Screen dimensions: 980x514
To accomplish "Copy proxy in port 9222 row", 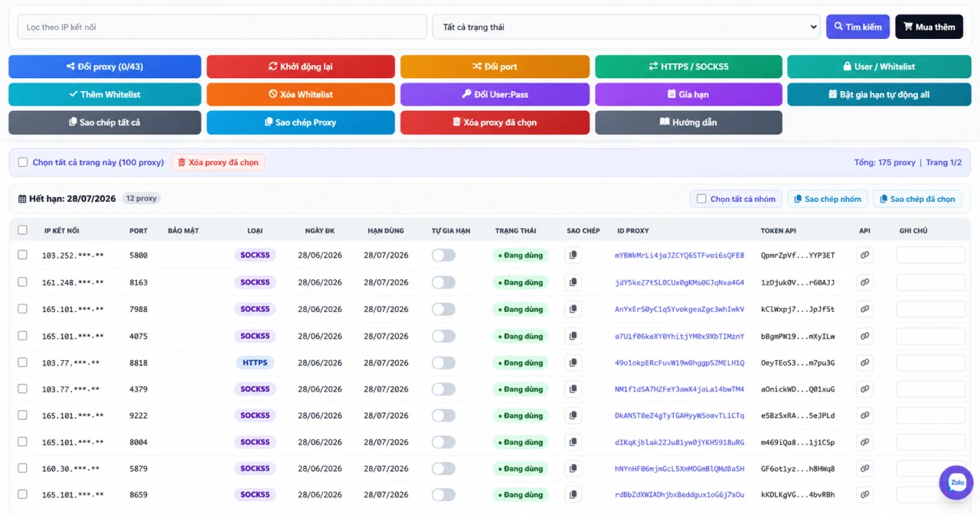I will click(573, 415).
